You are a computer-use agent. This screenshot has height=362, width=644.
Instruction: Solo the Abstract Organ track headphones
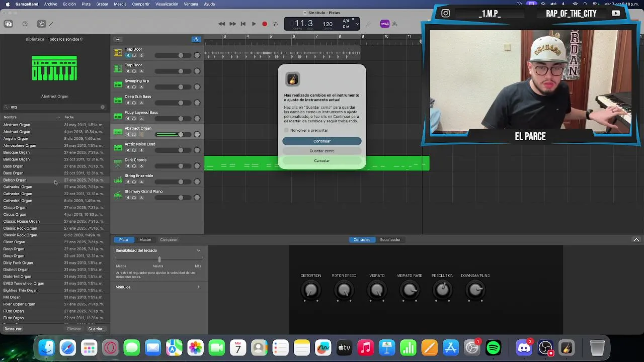(134, 134)
